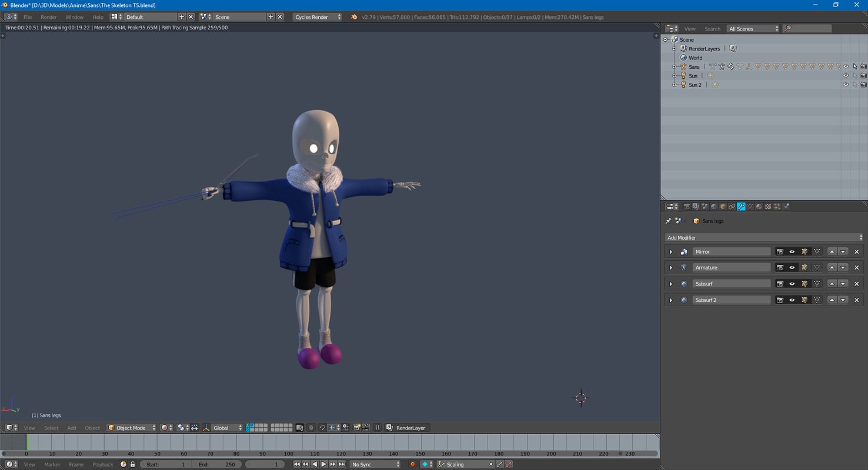
Task: Open the Render menu
Action: pos(48,17)
